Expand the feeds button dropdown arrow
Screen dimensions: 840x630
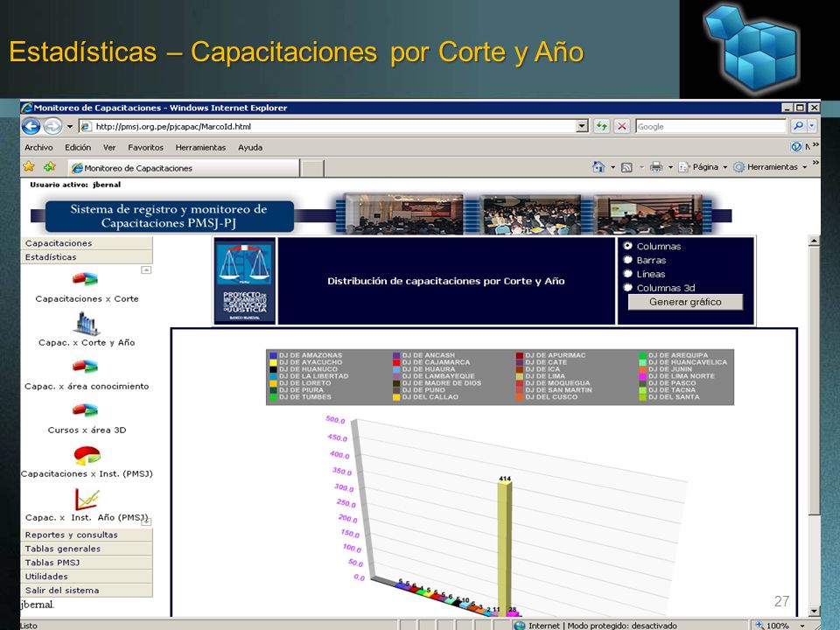[641, 168]
